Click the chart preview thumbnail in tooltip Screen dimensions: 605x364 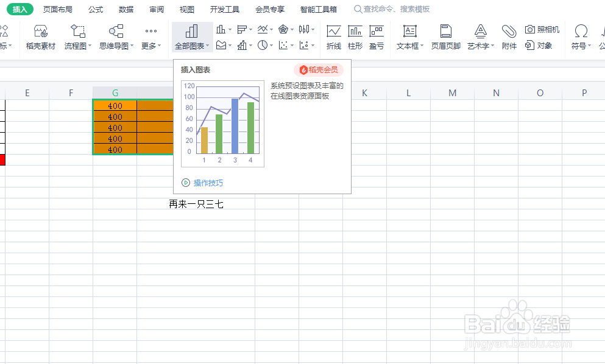coord(222,124)
